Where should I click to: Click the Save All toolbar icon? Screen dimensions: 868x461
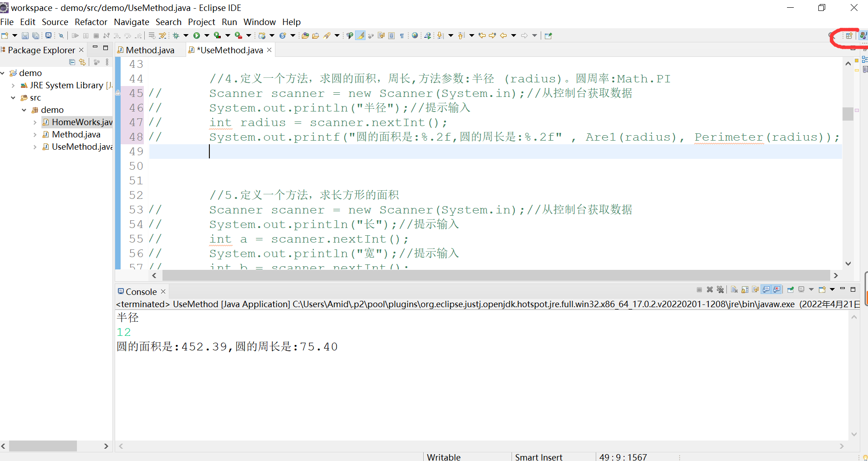coord(36,35)
